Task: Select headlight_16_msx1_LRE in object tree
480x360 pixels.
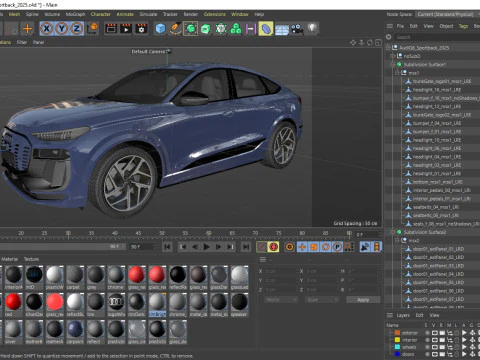Action: (437, 90)
